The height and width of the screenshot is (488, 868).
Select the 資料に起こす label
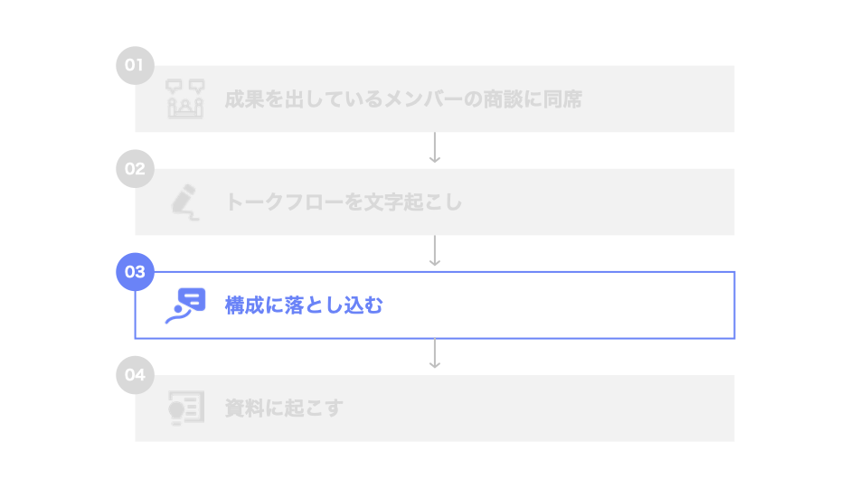[284, 408]
